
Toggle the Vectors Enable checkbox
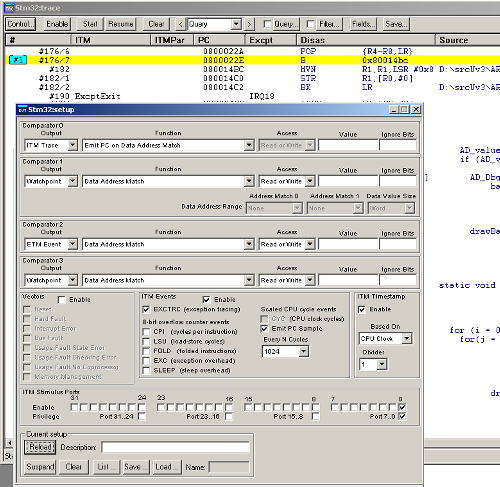tap(62, 300)
